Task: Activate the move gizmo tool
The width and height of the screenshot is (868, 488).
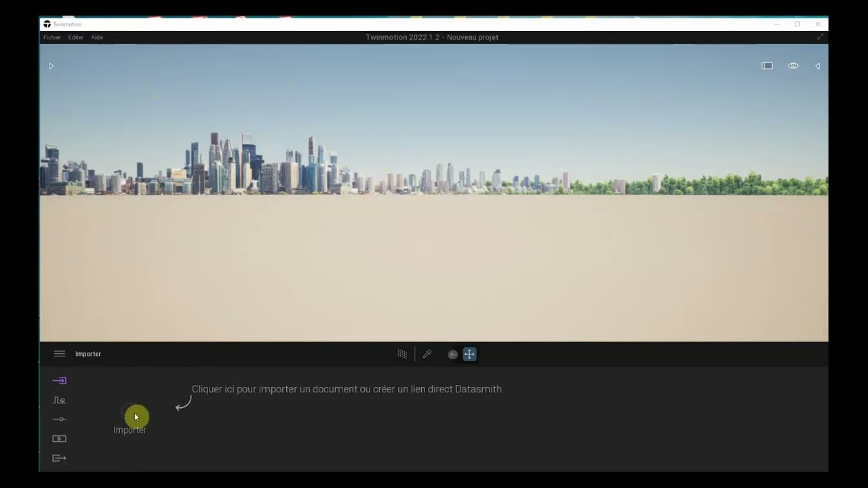Action: click(469, 354)
